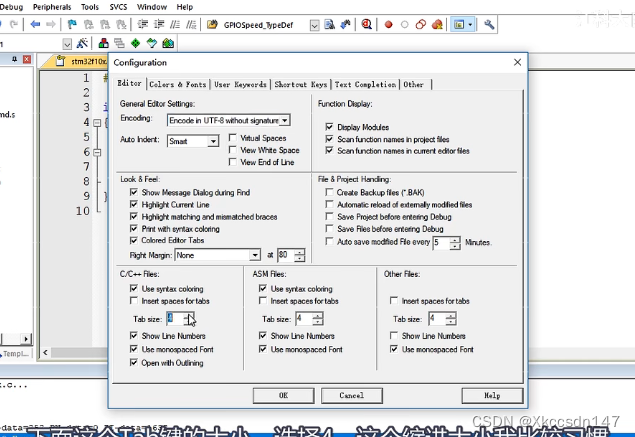Open Target Options magic wand icon
Screen dimensions: 635x437
(x=82, y=43)
